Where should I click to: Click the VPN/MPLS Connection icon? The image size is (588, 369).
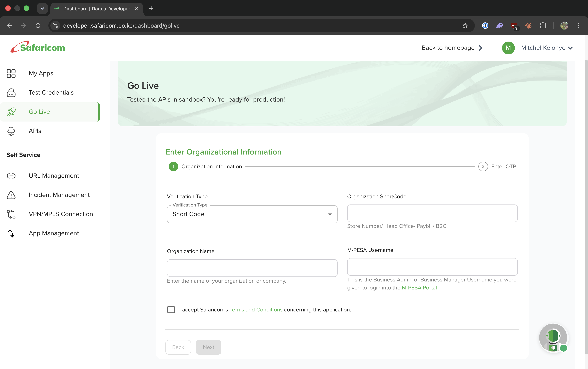coord(11,214)
